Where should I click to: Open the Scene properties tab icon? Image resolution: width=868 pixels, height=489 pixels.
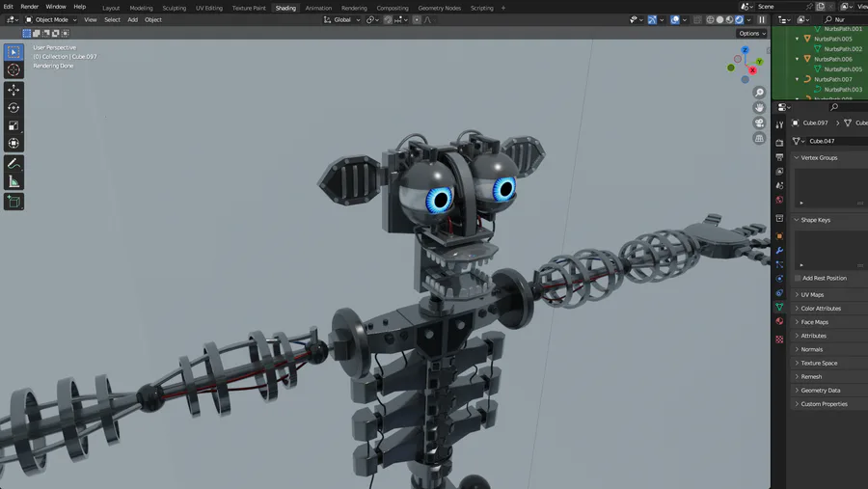[x=779, y=185]
